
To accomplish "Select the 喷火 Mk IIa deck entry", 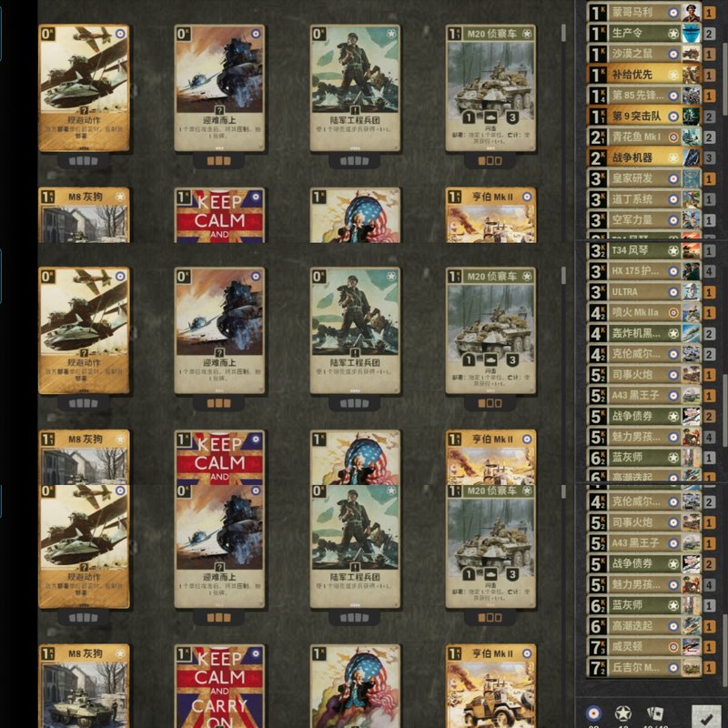I will 644,312.
